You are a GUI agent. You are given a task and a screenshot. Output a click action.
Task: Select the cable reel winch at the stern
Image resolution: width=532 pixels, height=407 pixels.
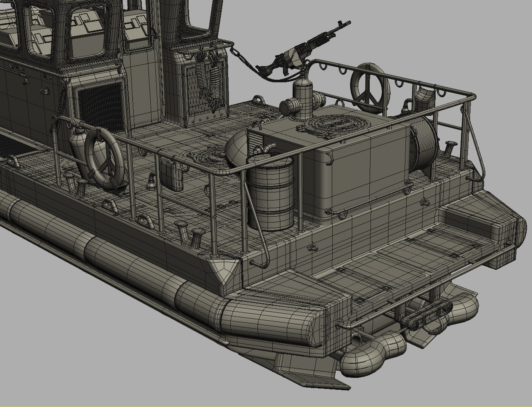[424, 142]
